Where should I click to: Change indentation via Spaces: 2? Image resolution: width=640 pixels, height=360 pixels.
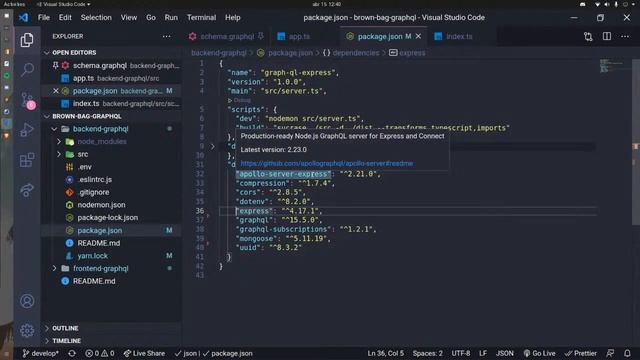point(427,353)
